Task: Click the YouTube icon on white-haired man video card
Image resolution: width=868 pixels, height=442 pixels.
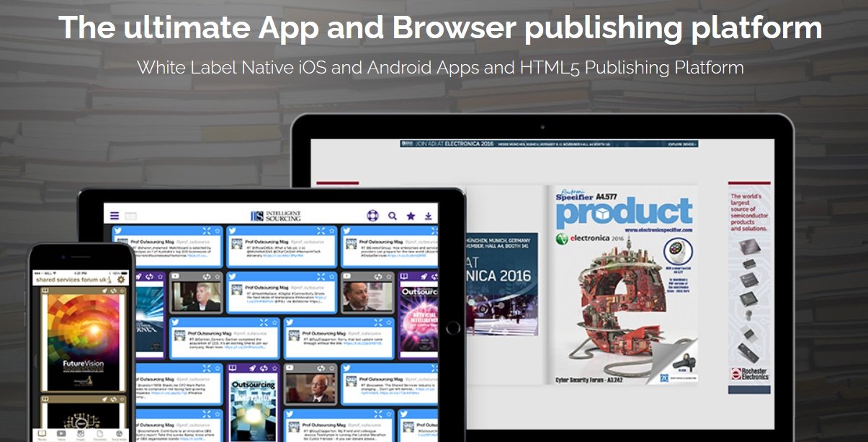Action: (175, 276)
